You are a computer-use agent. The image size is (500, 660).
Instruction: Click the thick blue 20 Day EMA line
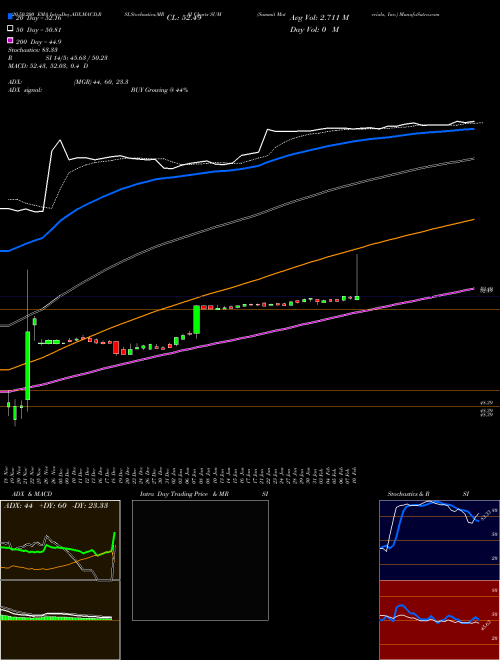(236, 169)
